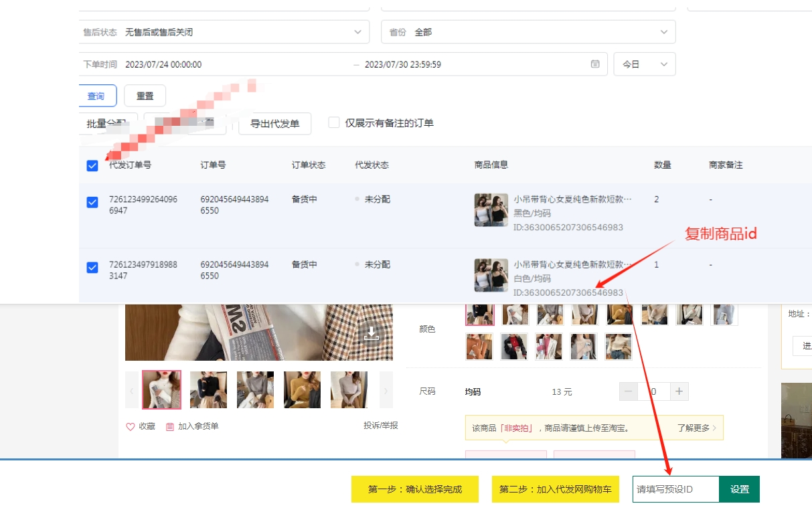This screenshot has height=526, width=812.
Task: Uncheck order row ending in 3147
Action: pos(92,268)
